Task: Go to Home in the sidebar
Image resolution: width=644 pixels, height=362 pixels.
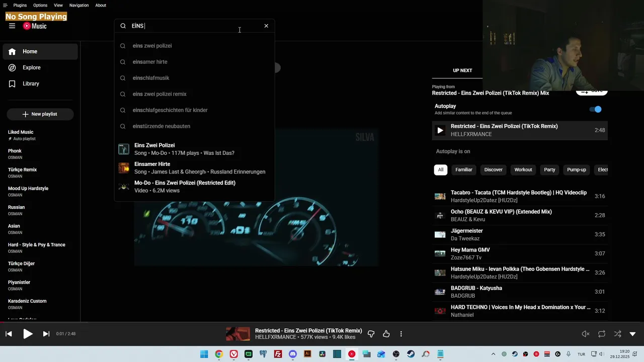Action: click(x=40, y=51)
